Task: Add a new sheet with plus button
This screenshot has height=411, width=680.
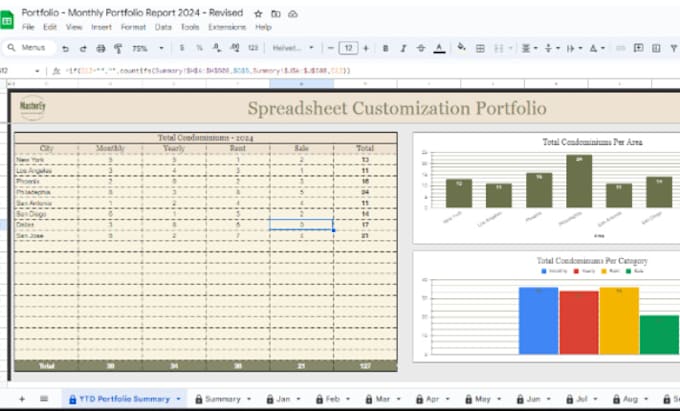Action: pyautogui.click(x=22, y=399)
